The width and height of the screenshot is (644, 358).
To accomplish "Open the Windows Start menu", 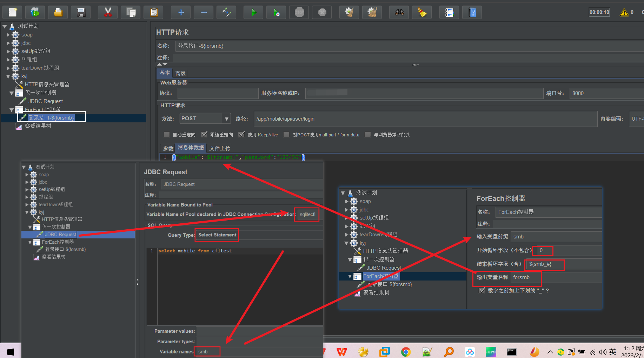I will [11, 352].
